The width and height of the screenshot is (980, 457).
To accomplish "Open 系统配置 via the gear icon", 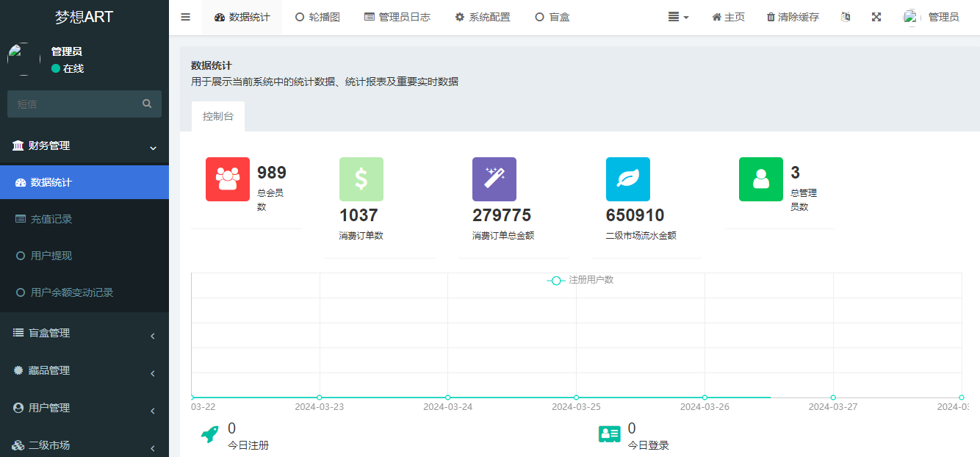I will 459,16.
